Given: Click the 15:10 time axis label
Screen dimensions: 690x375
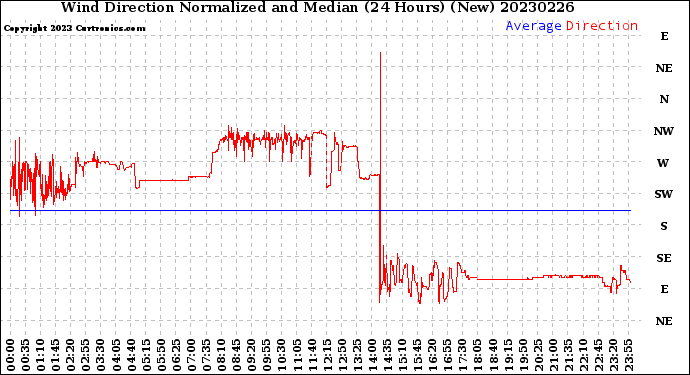Looking at the screenshot, I should pos(403,355).
